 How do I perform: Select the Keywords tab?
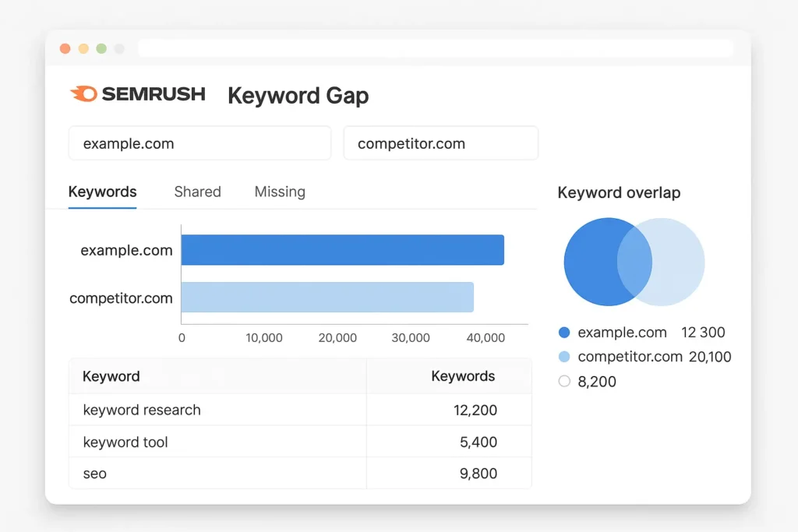(102, 192)
